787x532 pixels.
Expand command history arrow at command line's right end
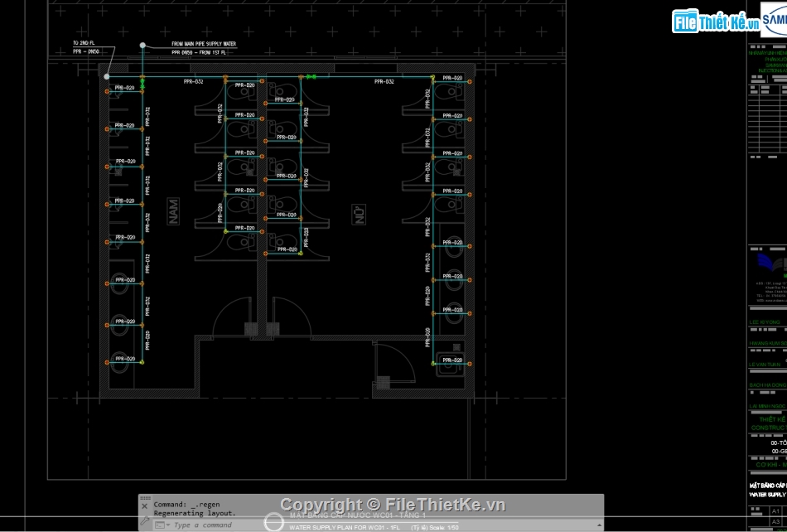pyautogui.click(x=599, y=525)
